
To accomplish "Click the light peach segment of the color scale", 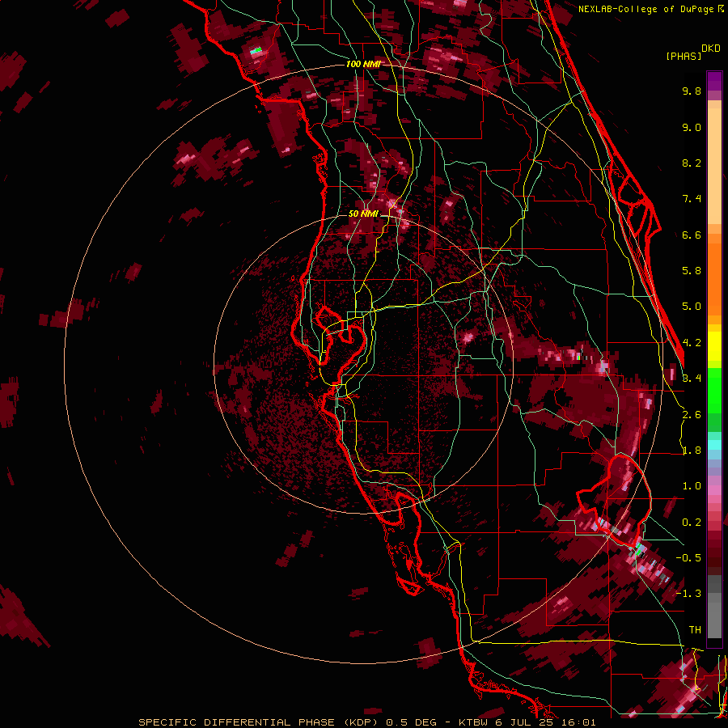I will coord(714,166).
